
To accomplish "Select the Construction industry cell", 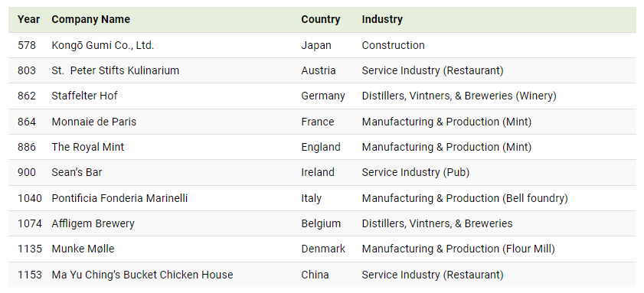I will pyautogui.click(x=393, y=45).
